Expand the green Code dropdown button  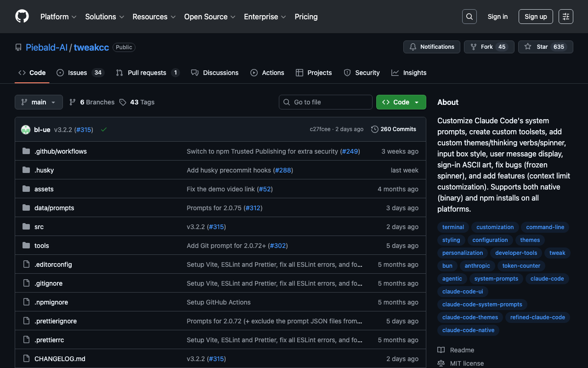(401, 102)
